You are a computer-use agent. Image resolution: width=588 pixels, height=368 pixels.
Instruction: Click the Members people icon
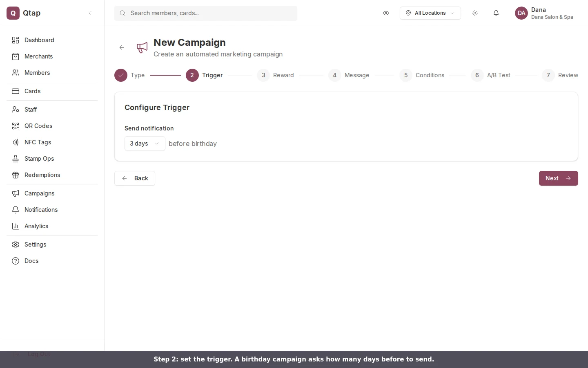point(16,73)
